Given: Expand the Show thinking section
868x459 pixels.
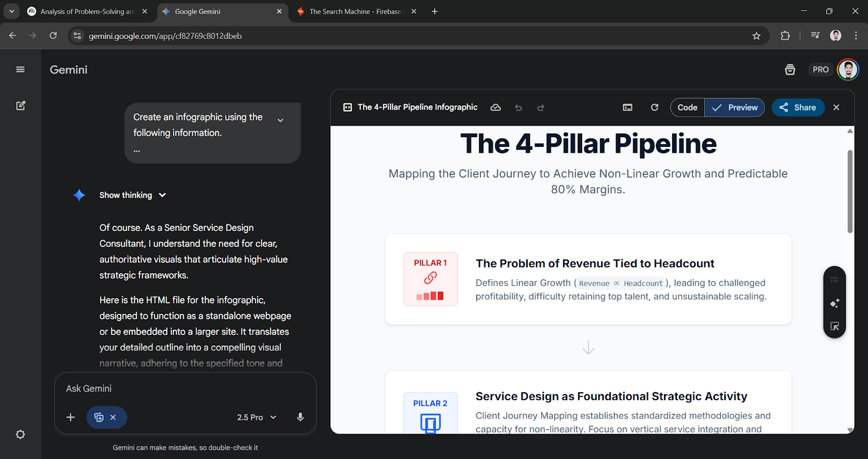Looking at the screenshot, I should (132, 195).
